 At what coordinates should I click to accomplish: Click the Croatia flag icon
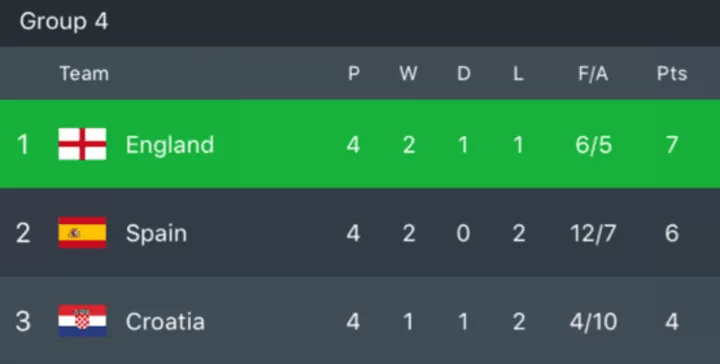point(82,320)
